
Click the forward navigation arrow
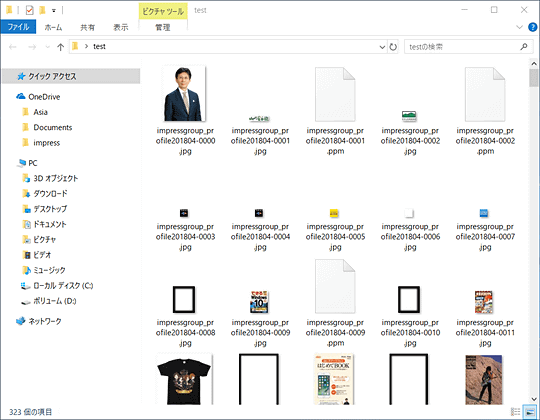tap(32, 47)
